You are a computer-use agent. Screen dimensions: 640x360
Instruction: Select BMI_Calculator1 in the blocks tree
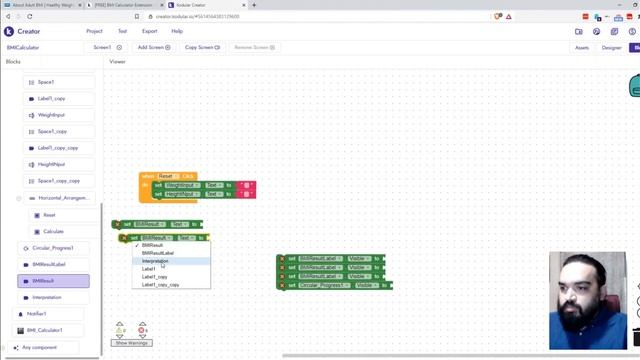[48, 330]
